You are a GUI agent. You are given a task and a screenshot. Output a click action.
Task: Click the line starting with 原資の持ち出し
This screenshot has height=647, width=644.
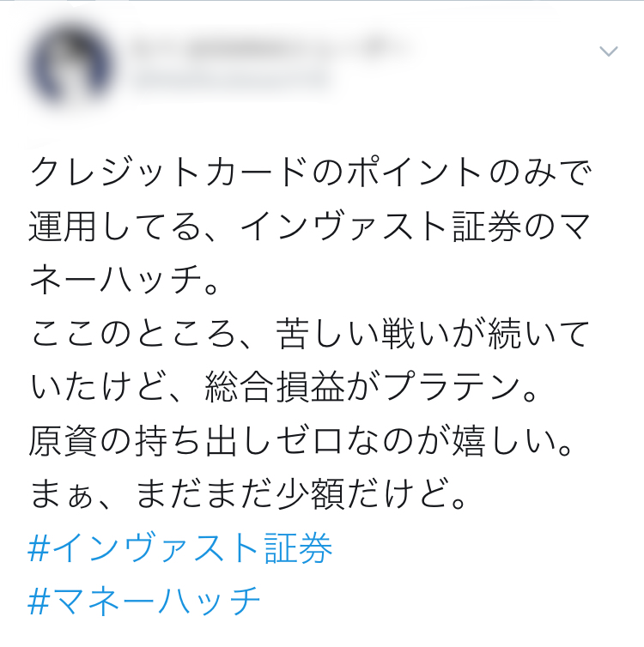coord(301,441)
